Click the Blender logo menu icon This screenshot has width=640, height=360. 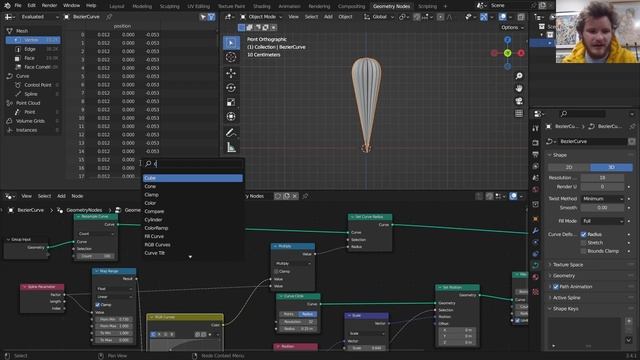coord(7,6)
